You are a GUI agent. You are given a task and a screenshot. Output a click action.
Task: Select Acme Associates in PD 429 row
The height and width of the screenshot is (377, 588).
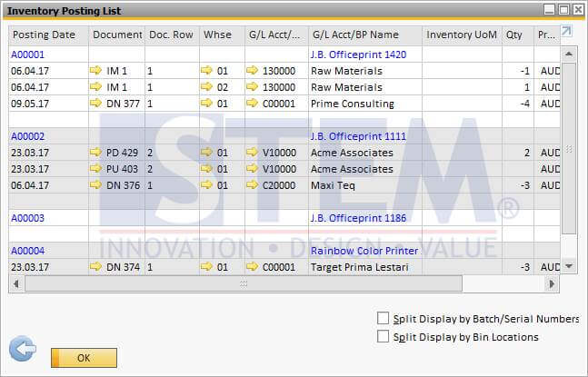click(365, 153)
